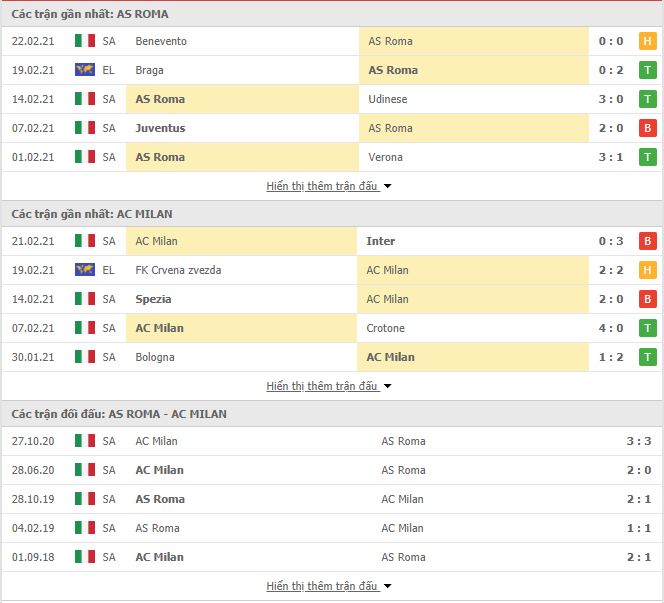The width and height of the screenshot is (664, 603).
Task: Open the Juventus team link
Action: click(160, 128)
